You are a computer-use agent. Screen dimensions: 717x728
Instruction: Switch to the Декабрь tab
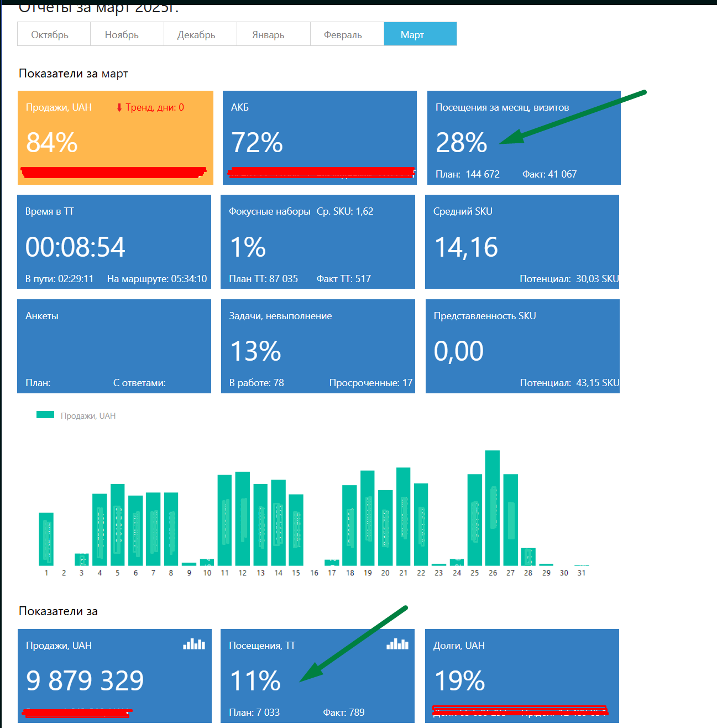[201, 34]
